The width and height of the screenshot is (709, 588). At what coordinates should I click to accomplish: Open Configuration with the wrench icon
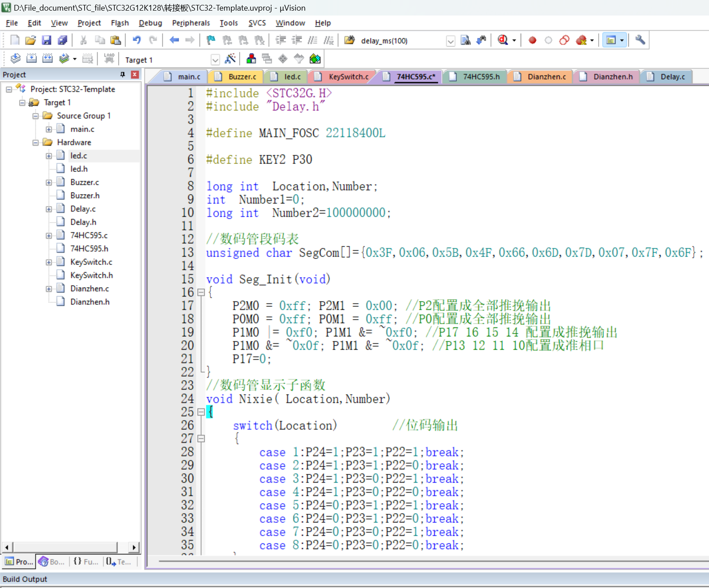point(640,40)
